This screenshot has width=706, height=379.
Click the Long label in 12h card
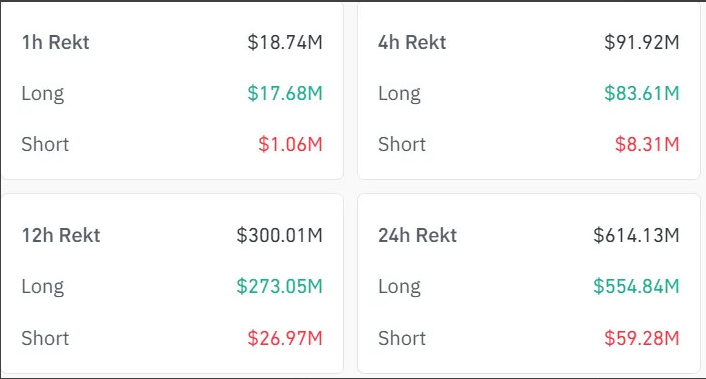pos(43,287)
